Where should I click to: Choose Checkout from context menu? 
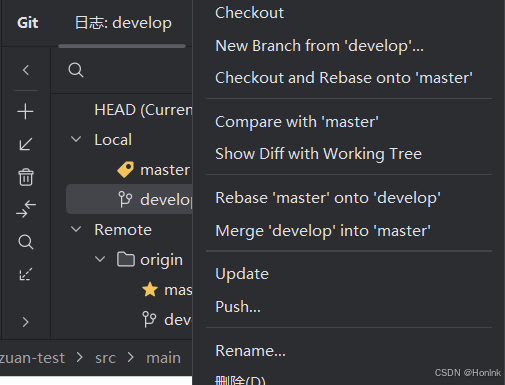pos(249,13)
